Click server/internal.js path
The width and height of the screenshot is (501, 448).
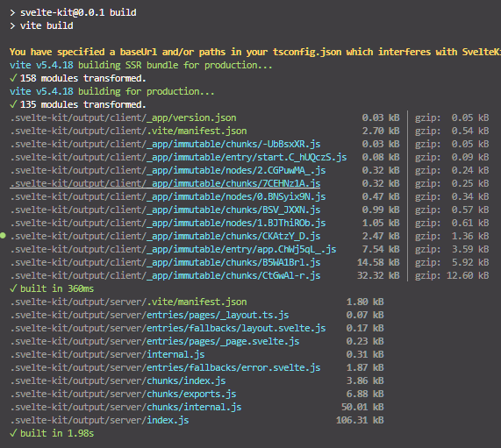point(107,354)
